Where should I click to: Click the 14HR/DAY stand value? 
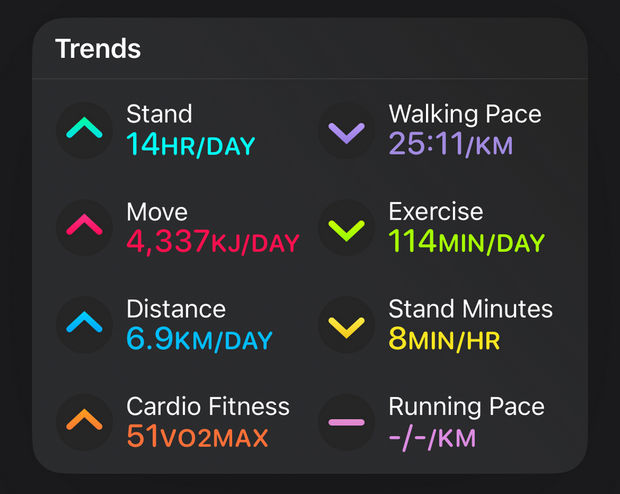coord(191,145)
